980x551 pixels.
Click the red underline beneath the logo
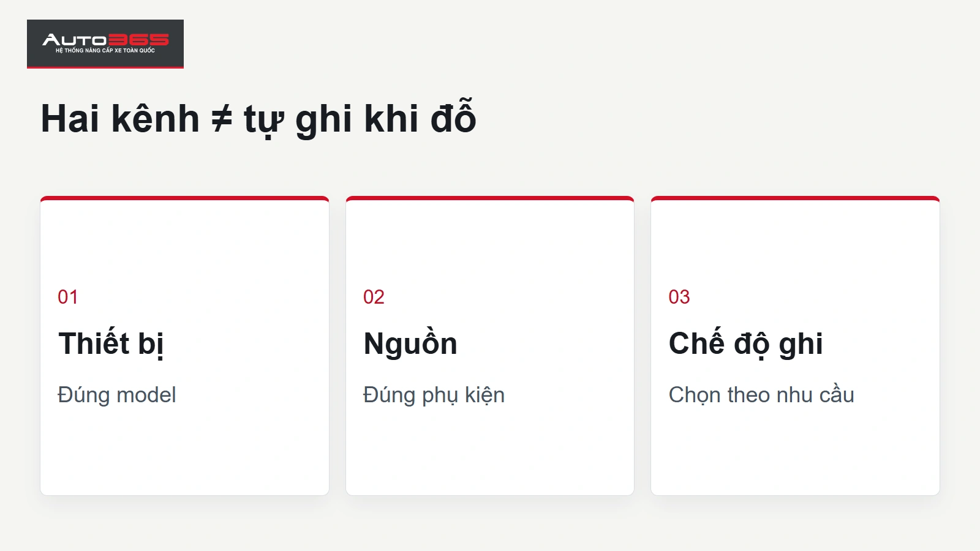[105, 67]
